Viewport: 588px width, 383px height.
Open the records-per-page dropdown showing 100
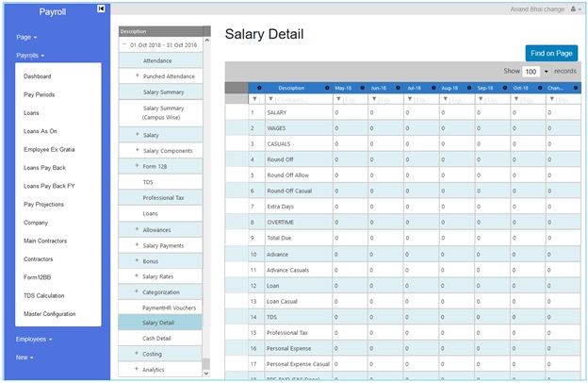pos(537,71)
